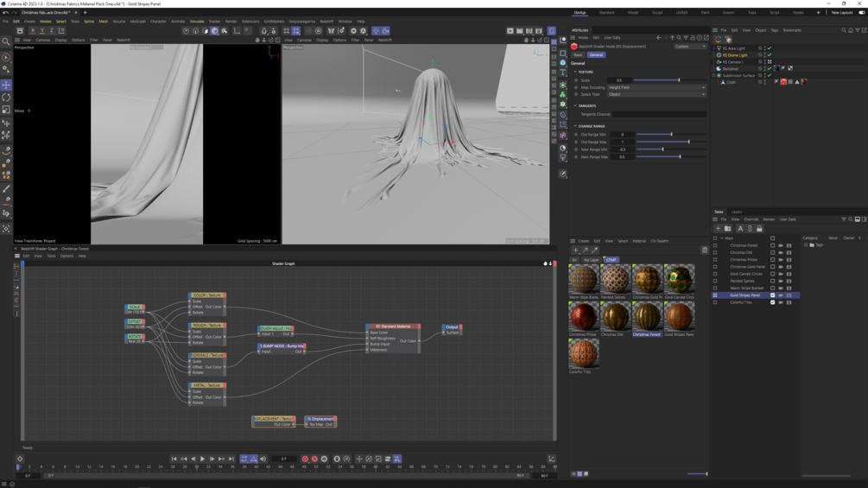The width and height of the screenshot is (868, 488).
Task: Open the search magnifier at top left
Action: point(6,41)
